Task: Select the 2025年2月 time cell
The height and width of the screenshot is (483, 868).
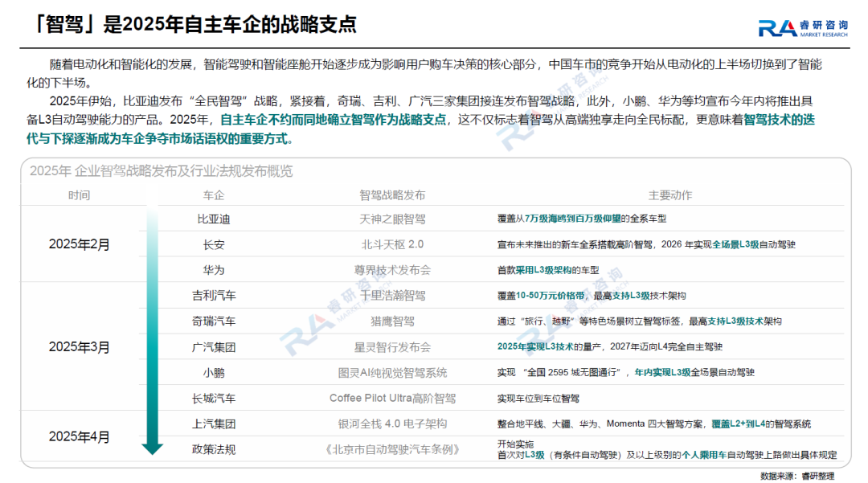Action: pyautogui.click(x=79, y=244)
